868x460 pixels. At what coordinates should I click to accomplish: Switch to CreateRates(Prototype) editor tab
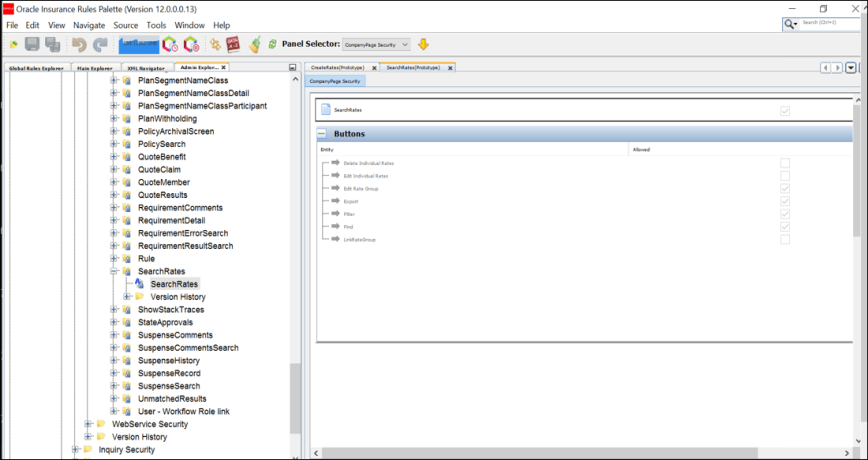tap(338, 68)
